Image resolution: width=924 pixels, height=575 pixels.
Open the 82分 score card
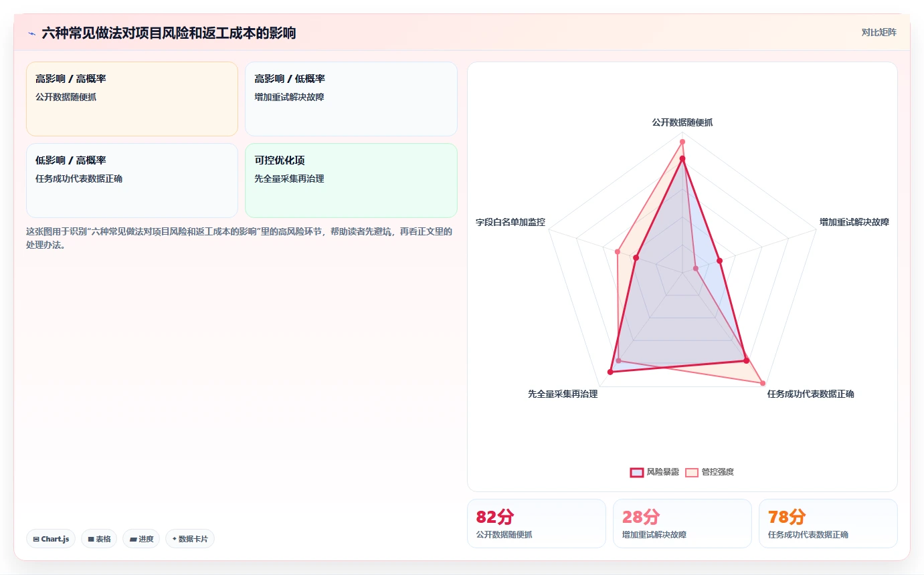(x=537, y=524)
